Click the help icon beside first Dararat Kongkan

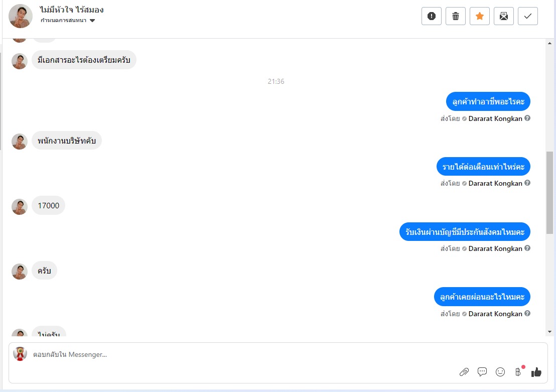click(x=527, y=118)
